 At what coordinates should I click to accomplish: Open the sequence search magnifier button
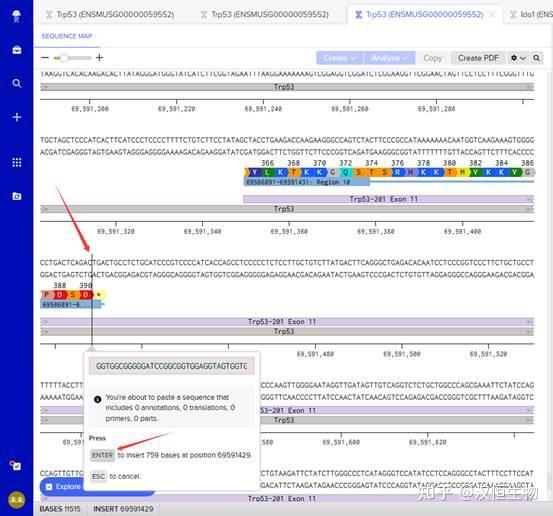(536, 58)
